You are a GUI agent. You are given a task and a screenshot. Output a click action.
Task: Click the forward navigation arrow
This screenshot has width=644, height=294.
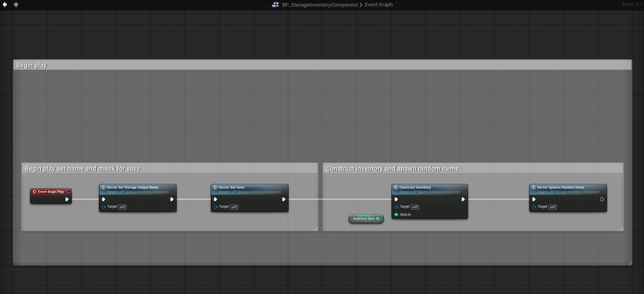click(x=16, y=5)
